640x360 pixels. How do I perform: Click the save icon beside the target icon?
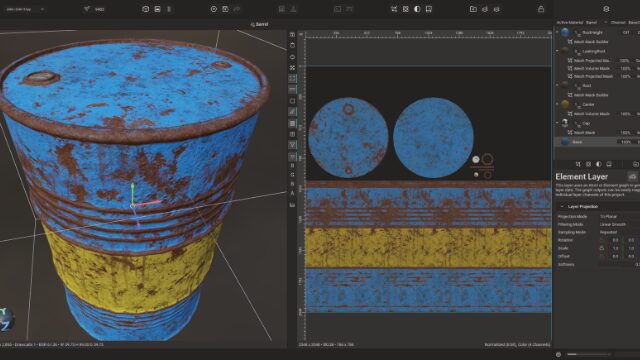(x=225, y=9)
